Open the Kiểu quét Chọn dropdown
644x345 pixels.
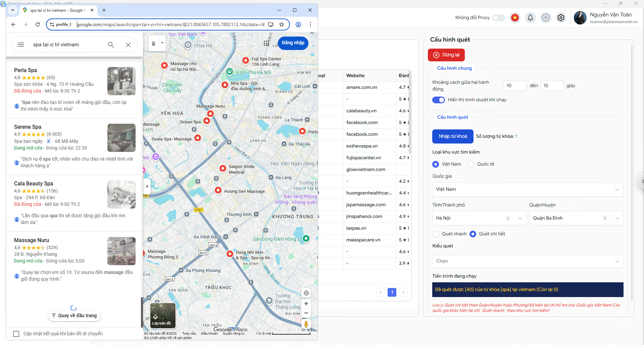coord(528,261)
